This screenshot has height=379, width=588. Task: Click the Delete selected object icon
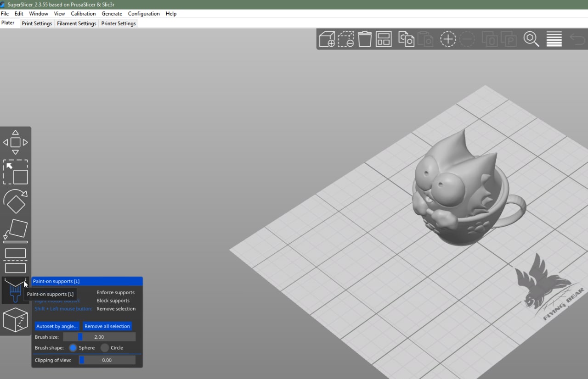click(346, 39)
